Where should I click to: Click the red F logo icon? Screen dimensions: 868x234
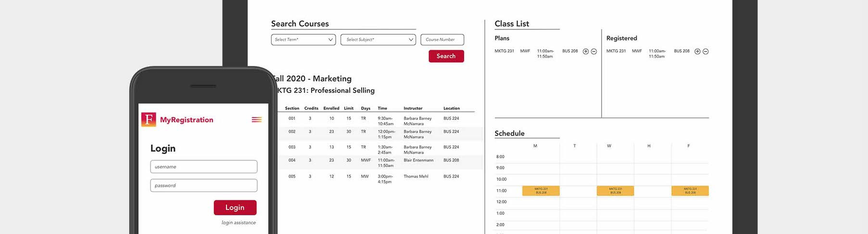point(149,119)
